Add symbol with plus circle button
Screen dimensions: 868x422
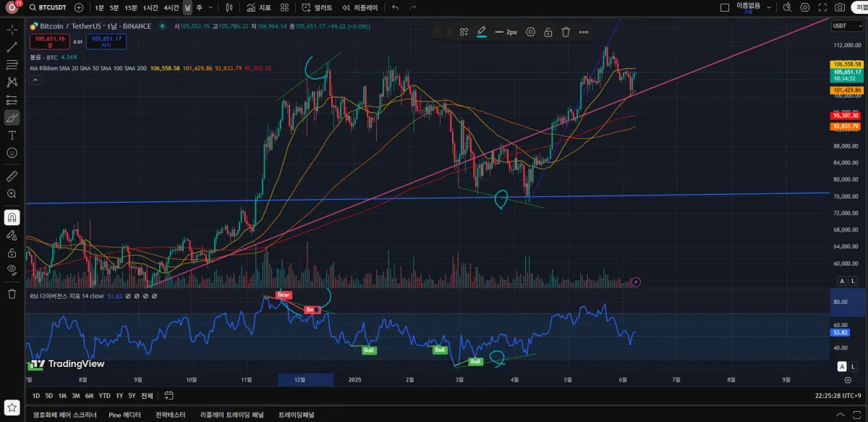point(79,7)
